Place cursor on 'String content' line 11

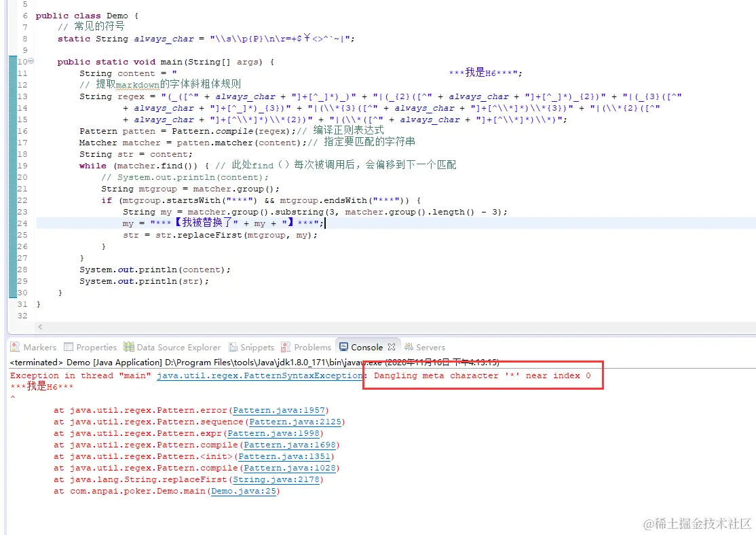[x=301, y=73]
